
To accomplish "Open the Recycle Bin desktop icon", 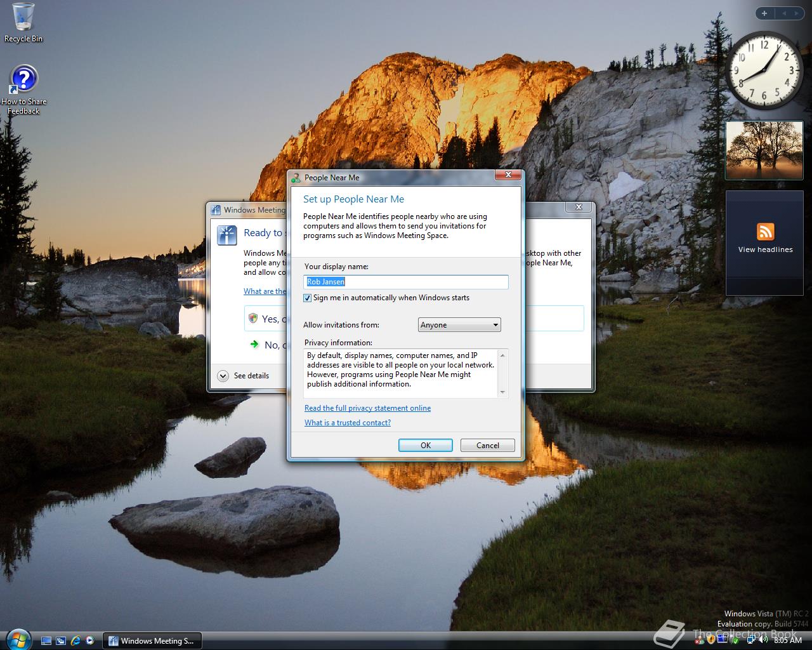I will (x=23, y=23).
